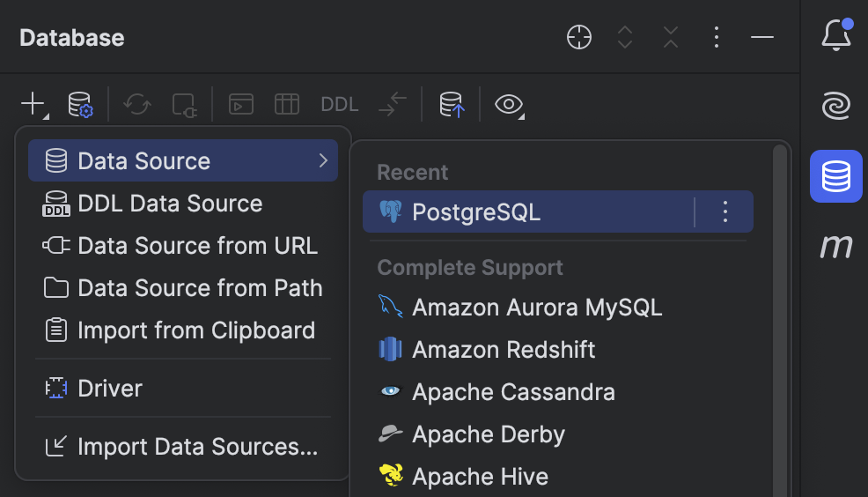The image size is (868, 497).
Task: Choose DDL Data Source
Action: 183,204
